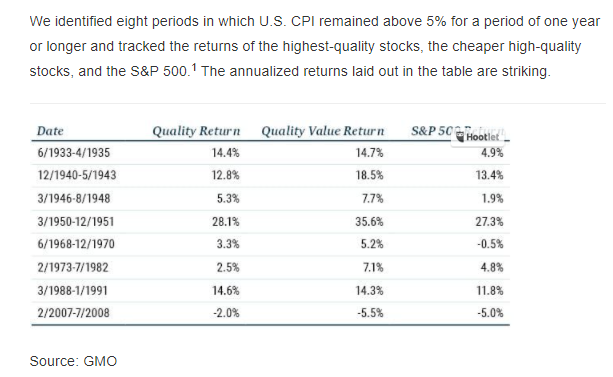Click the -5.5% Quality Value Return cell

click(370, 313)
